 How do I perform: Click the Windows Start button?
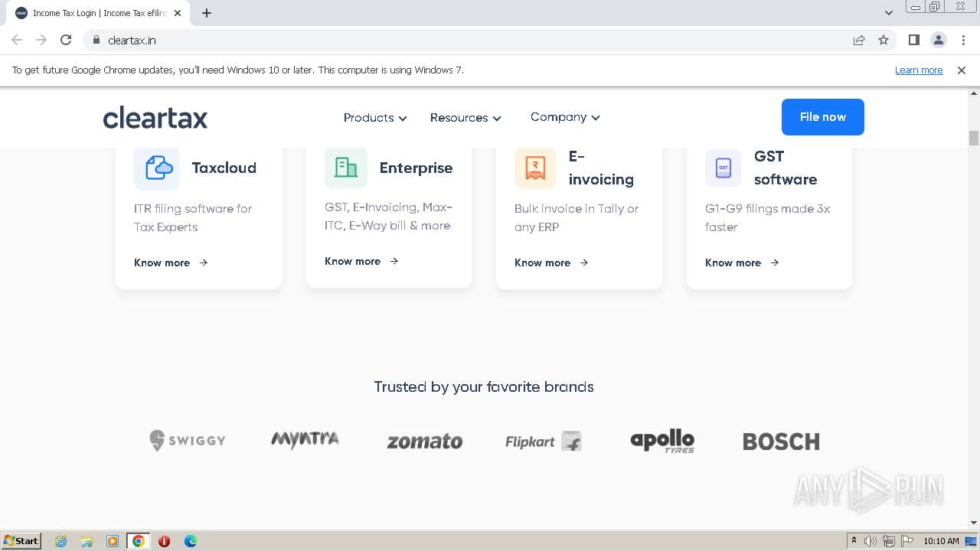click(x=21, y=541)
